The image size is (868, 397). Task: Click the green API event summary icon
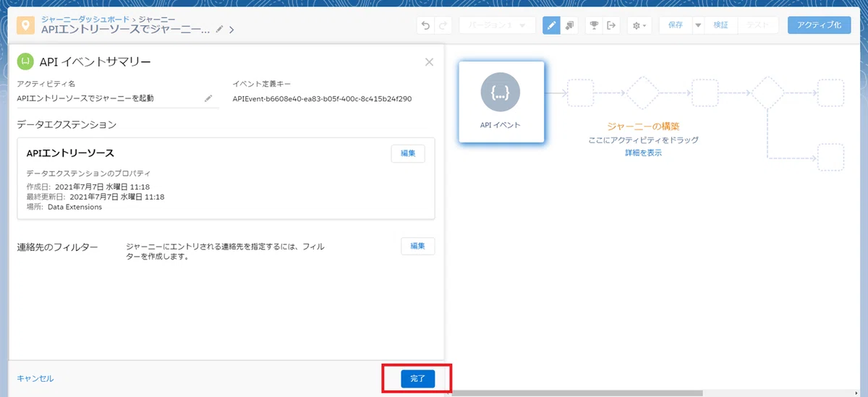pyautogui.click(x=26, y=61)
